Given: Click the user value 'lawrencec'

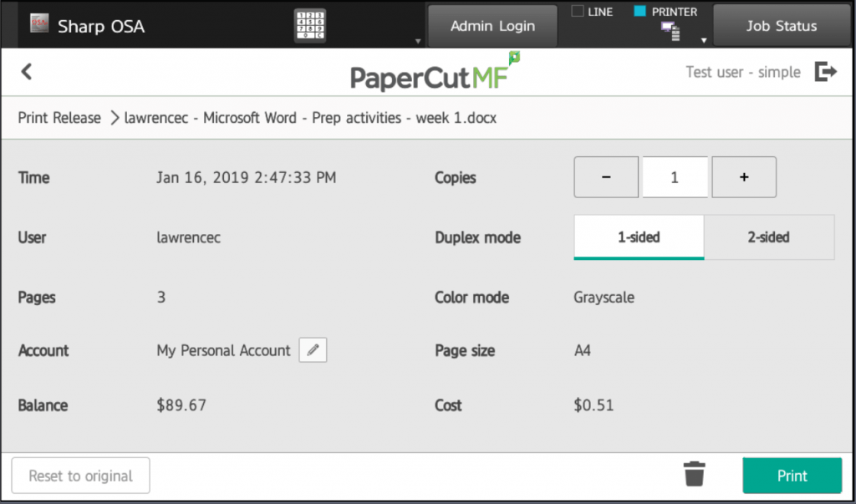Looking at the screenshot, I should (x=188, y=237).
